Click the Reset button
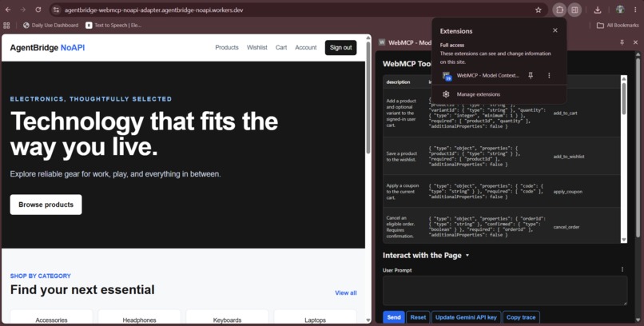 coord(418,317)
